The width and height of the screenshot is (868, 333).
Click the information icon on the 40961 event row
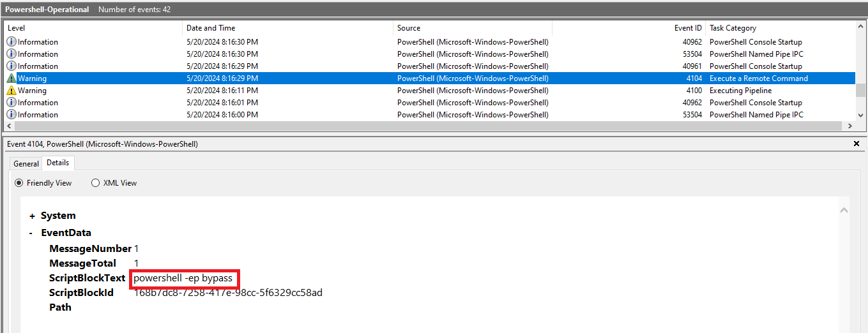click(x=11, y=66)
